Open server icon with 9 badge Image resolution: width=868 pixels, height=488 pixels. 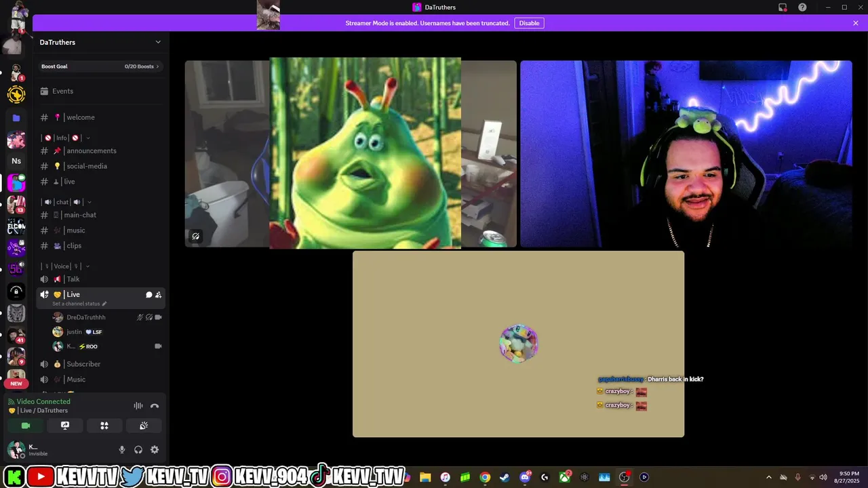pyautogui.click(x=16, y=357)
